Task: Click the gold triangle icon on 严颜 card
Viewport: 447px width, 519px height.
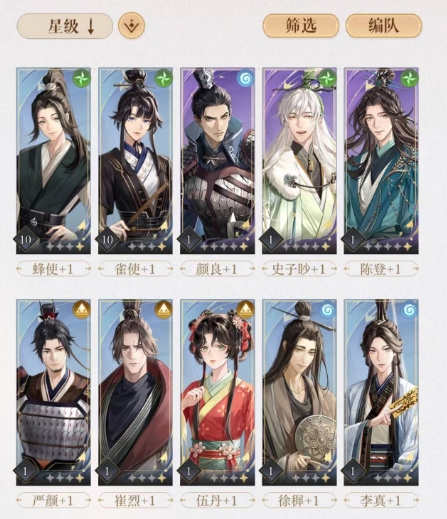Action: coord(82,310)
